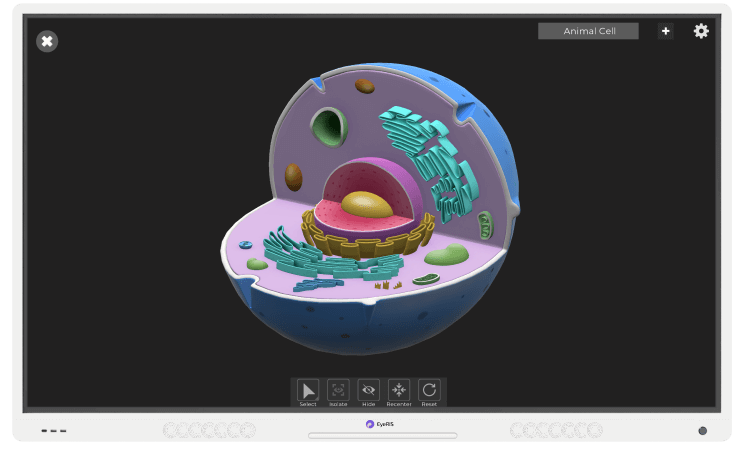
Task: Click the teal endoplasmic reticulum on back wall
Action: [x=425, y=150]
